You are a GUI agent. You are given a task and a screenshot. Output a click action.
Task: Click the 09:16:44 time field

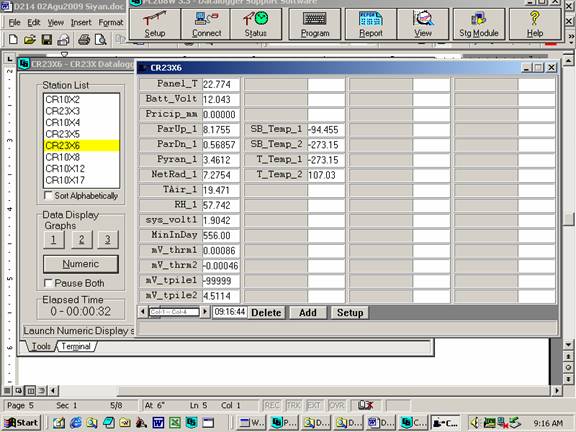(230, 312)
